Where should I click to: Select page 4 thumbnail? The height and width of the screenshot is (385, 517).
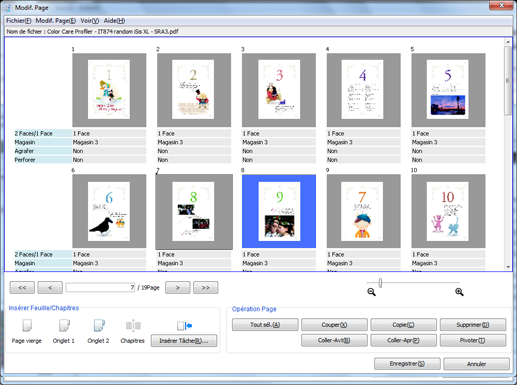point(364,90)
